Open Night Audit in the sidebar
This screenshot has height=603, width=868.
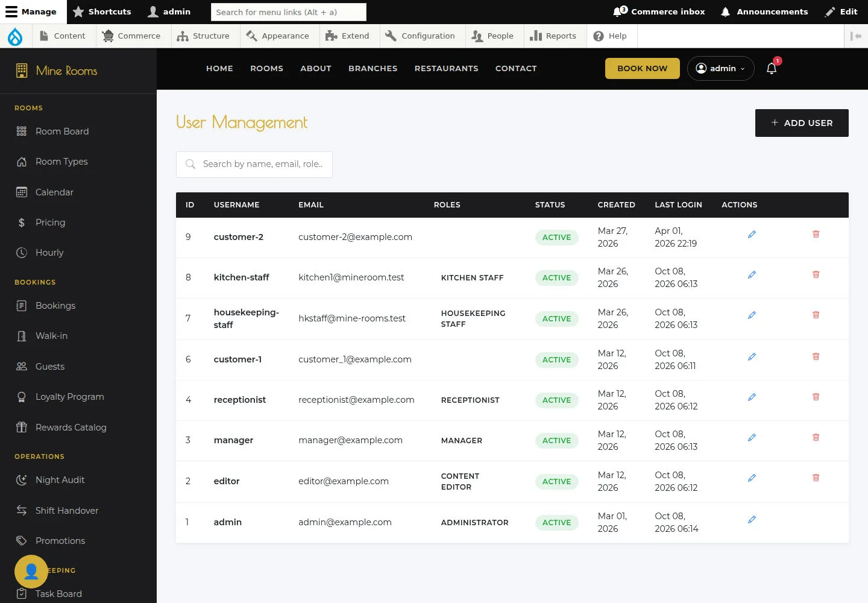[x=78, y=480]
